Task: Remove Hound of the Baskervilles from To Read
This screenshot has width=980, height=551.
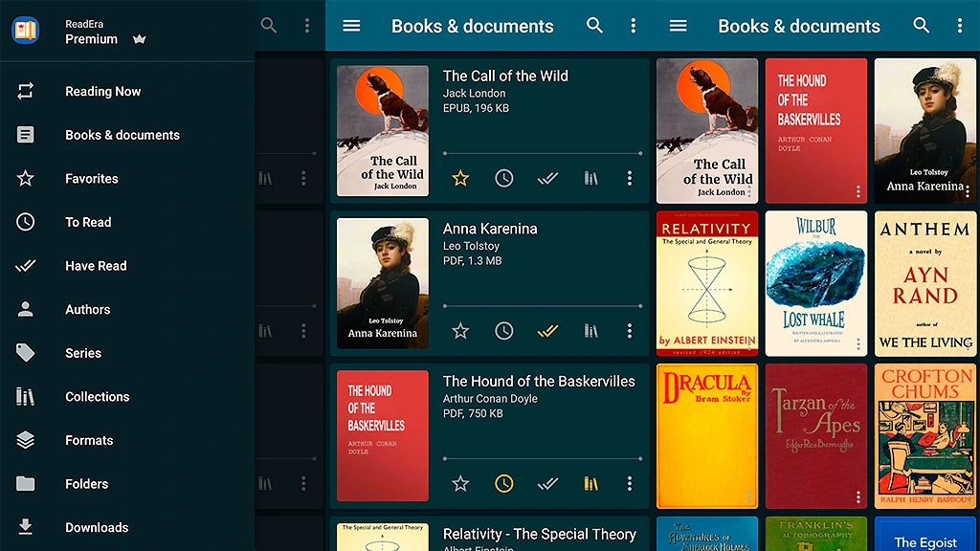Action: [504, 483]
